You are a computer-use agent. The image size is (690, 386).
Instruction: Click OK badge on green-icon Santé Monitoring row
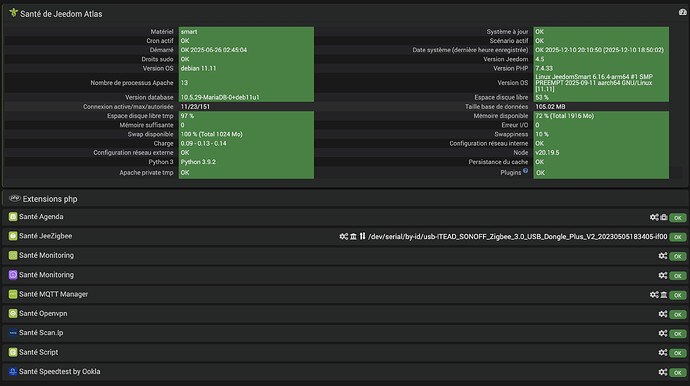coord(678,256)
